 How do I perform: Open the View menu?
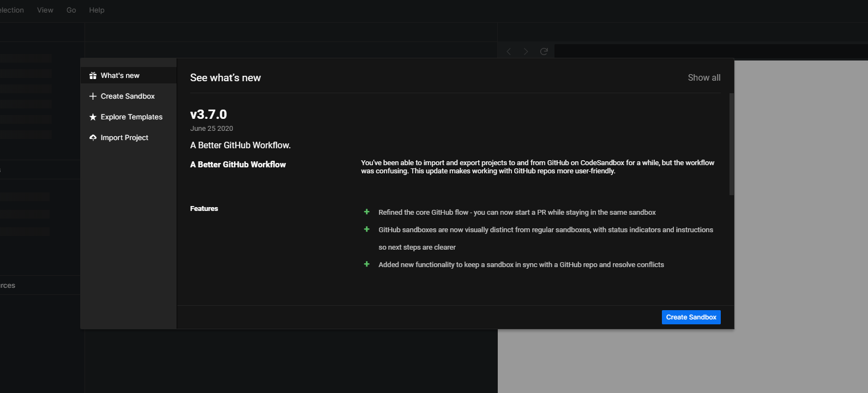click(45, 10)
